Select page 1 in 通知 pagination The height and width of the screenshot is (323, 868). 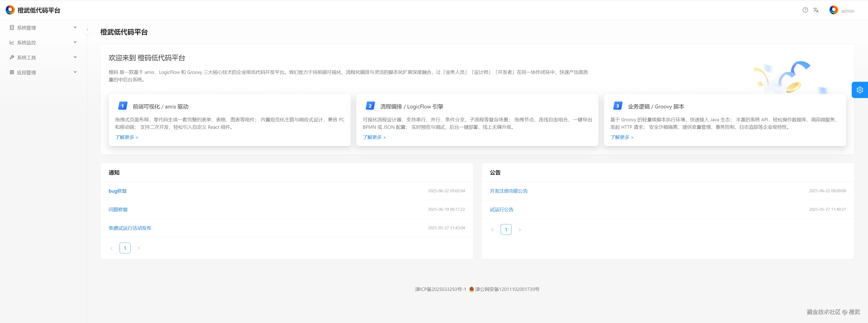(x=125, y=248)
